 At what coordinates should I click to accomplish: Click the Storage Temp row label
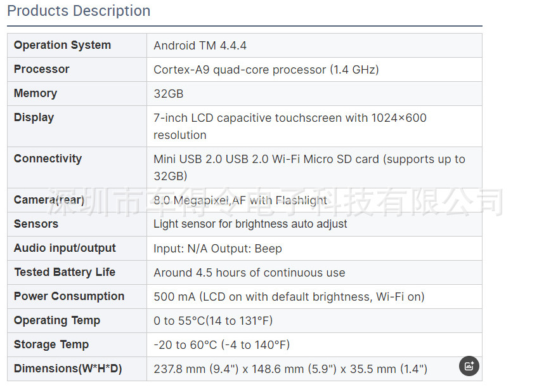(51, 344)
